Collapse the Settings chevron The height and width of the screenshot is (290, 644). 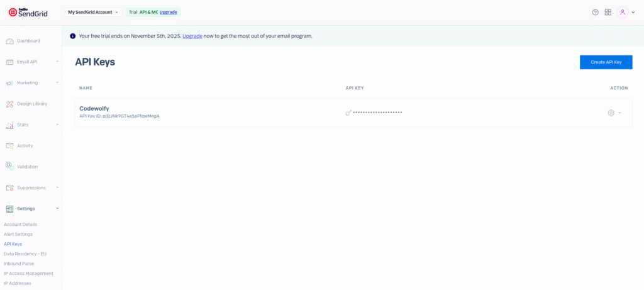(x=57, y=208)
